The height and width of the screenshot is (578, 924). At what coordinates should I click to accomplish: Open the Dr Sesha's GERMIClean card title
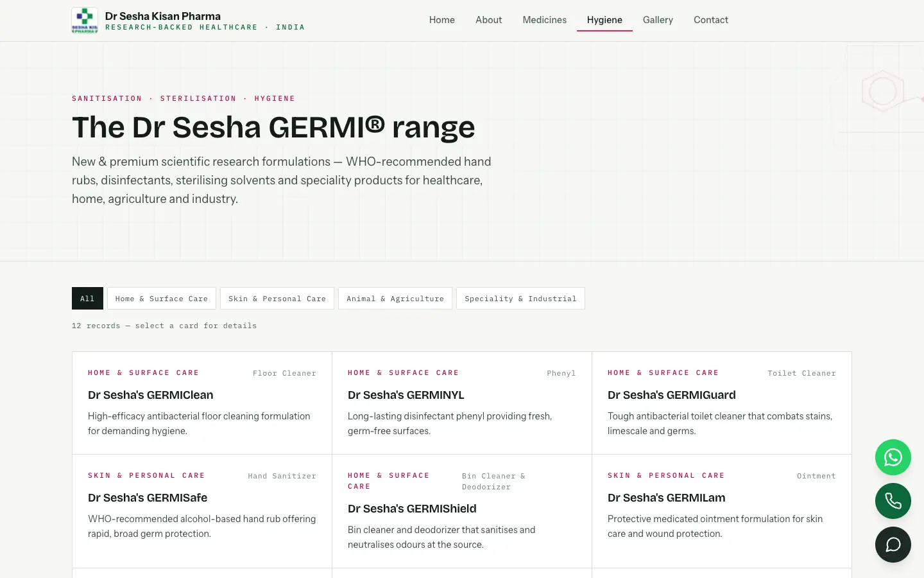coord(151,395)
